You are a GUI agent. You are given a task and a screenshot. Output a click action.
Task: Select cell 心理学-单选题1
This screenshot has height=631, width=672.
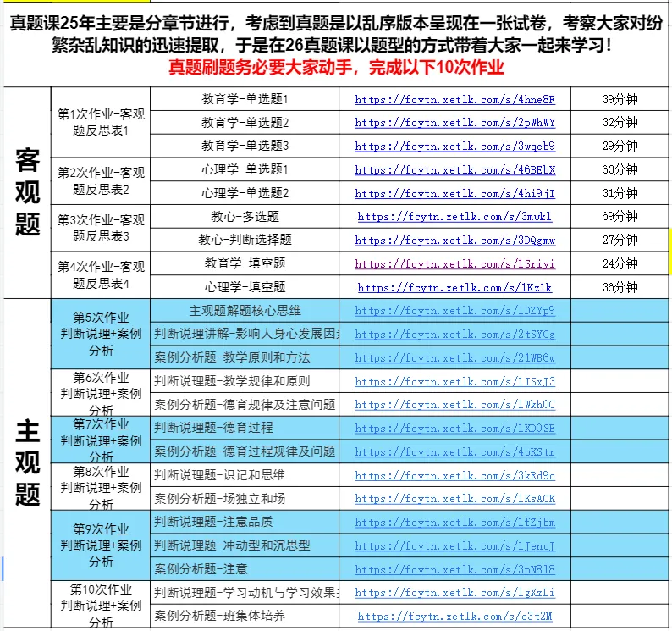point(245,169)
